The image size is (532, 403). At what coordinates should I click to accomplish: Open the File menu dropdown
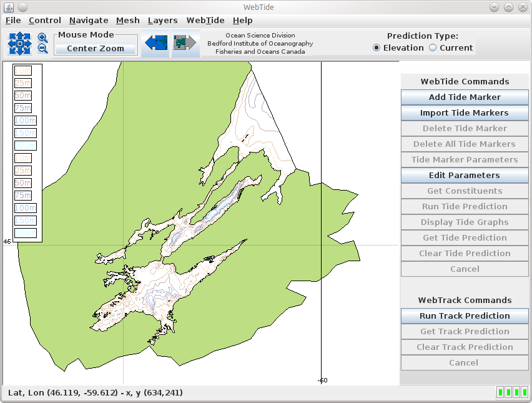tap(13, 21)
